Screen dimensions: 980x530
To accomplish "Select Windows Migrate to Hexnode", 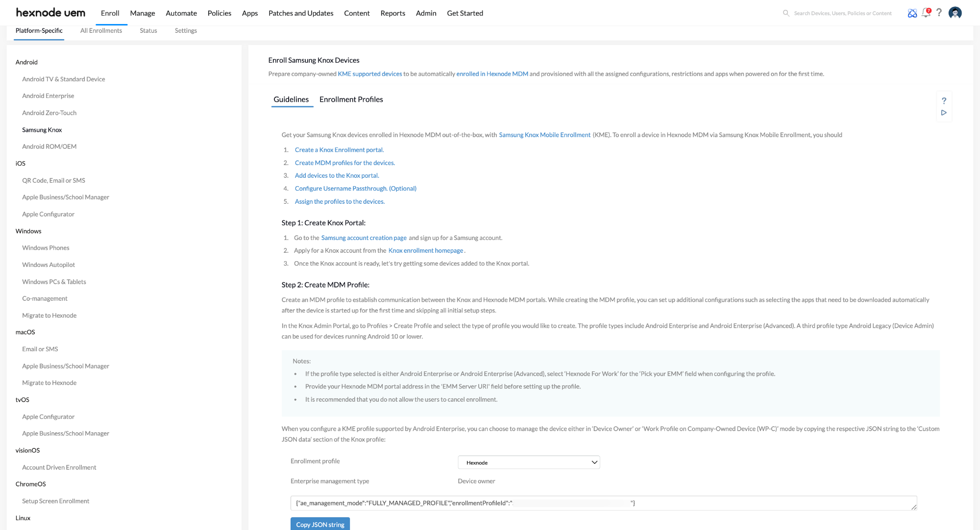I will (49, 315).
